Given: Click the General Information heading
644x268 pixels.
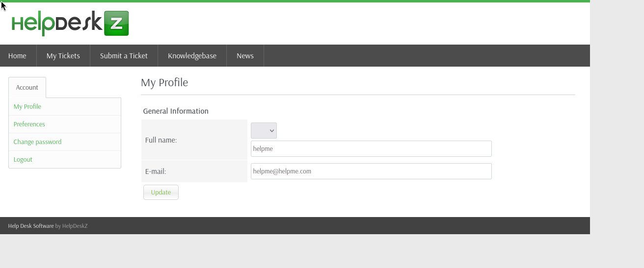Looking at the screenshot, I should [x=176, y=111].
